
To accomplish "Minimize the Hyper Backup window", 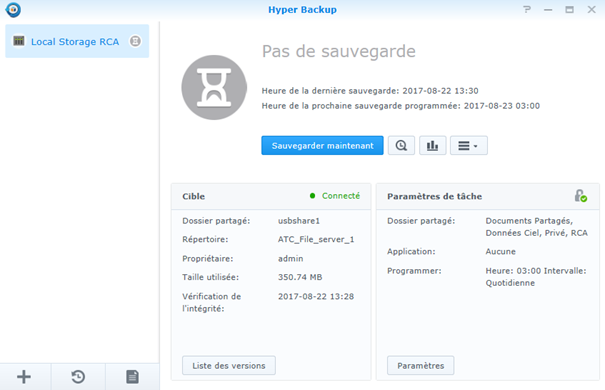I will [548, 10].
